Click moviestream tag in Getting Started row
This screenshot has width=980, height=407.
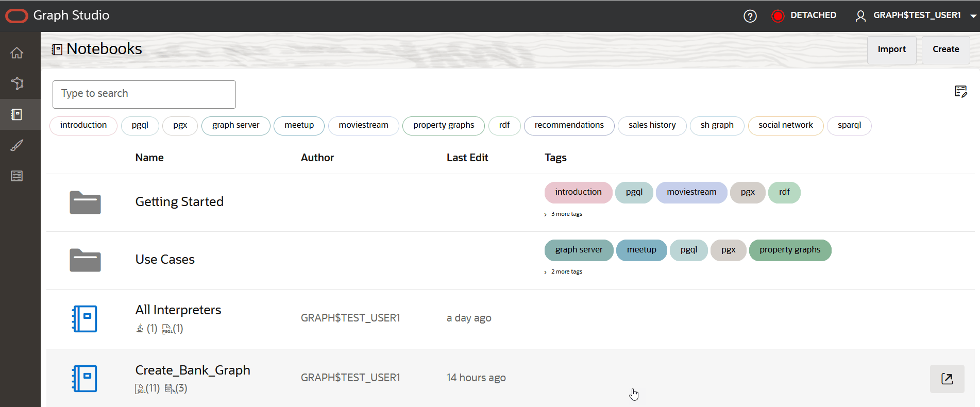point(691,192)
